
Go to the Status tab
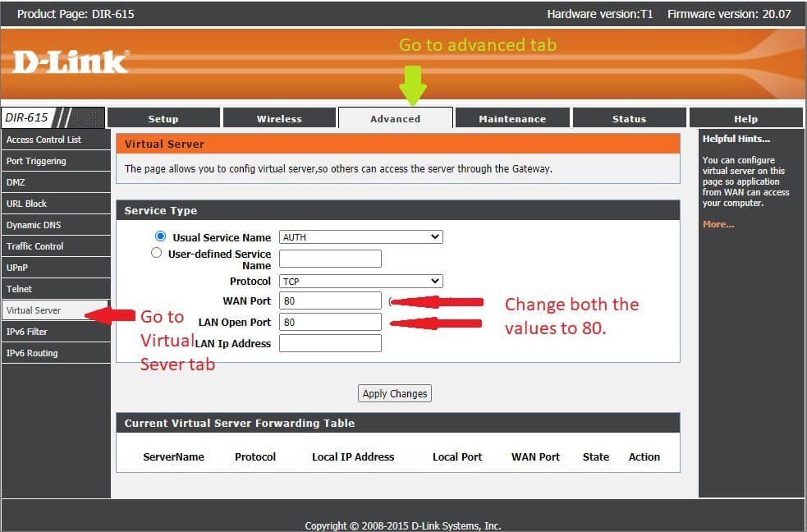tap(629, 118)
